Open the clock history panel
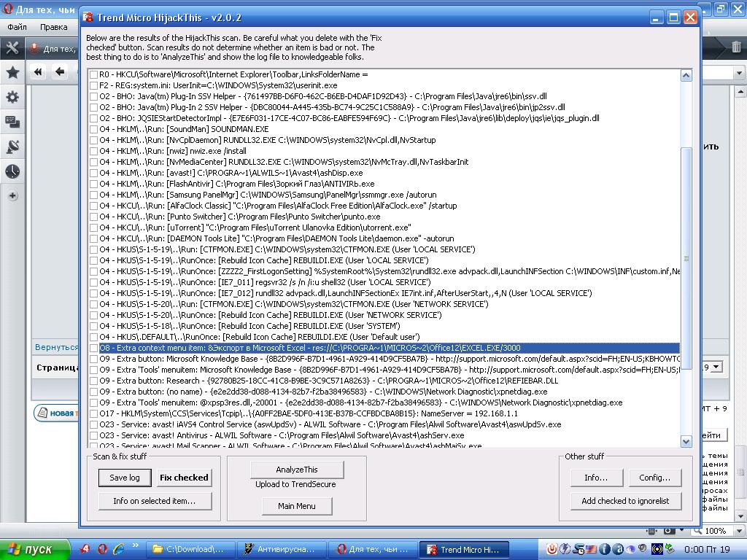Image resolution: width=747 pixels, height=560 pixels. [x=12, y=171]
